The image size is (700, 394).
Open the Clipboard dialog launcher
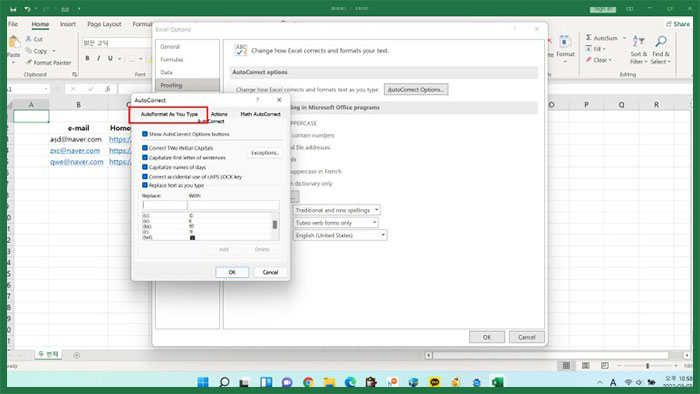[74, 74]
